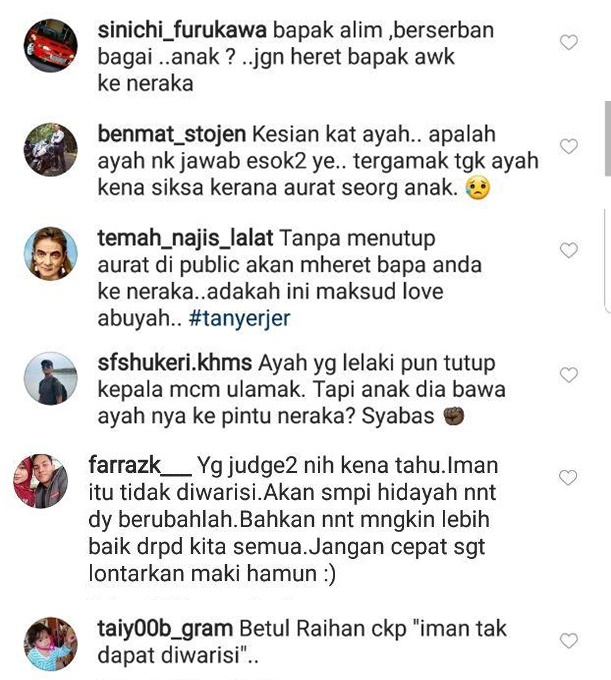Click the sfshukeri.khms username
The image size is (611, 680).
(174, 363)
